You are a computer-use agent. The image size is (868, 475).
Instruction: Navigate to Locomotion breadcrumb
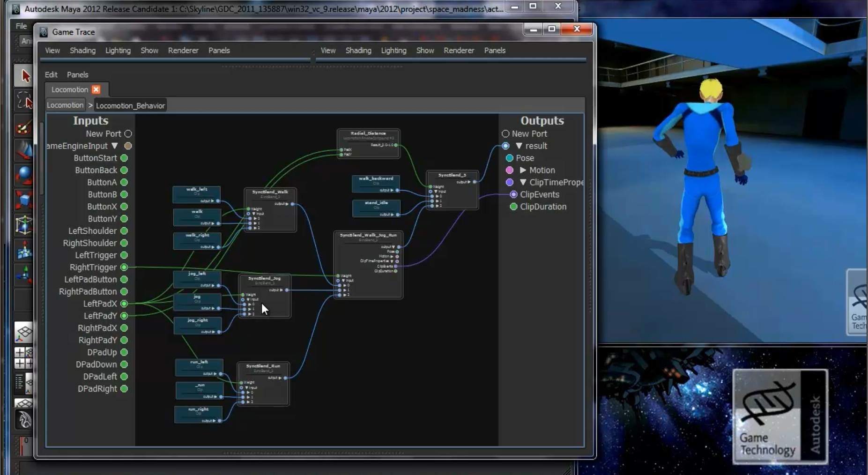click(65, 105)
